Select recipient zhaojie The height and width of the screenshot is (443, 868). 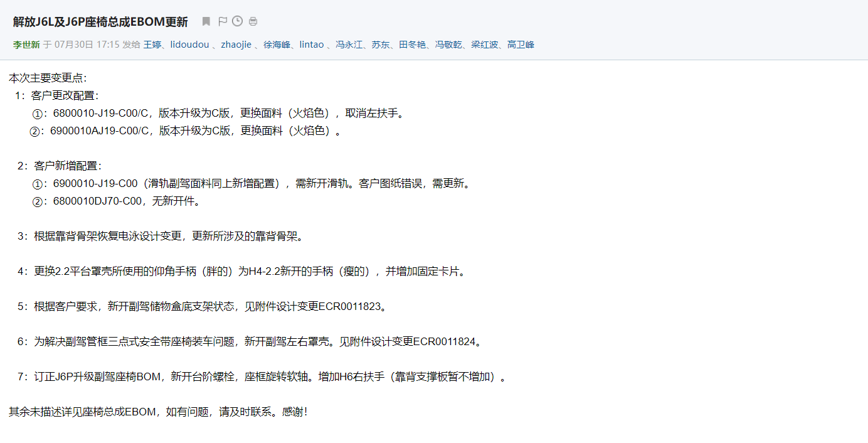click(236, 45)
